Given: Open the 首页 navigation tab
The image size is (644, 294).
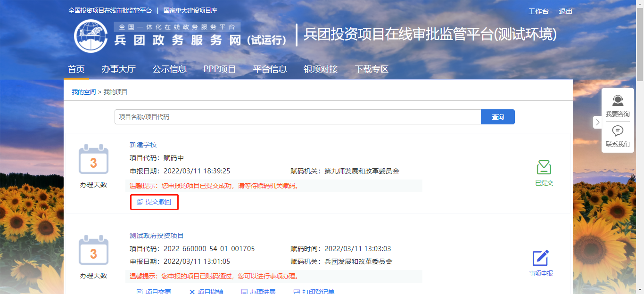Looking at the screenshot, I should coord(76,69).
